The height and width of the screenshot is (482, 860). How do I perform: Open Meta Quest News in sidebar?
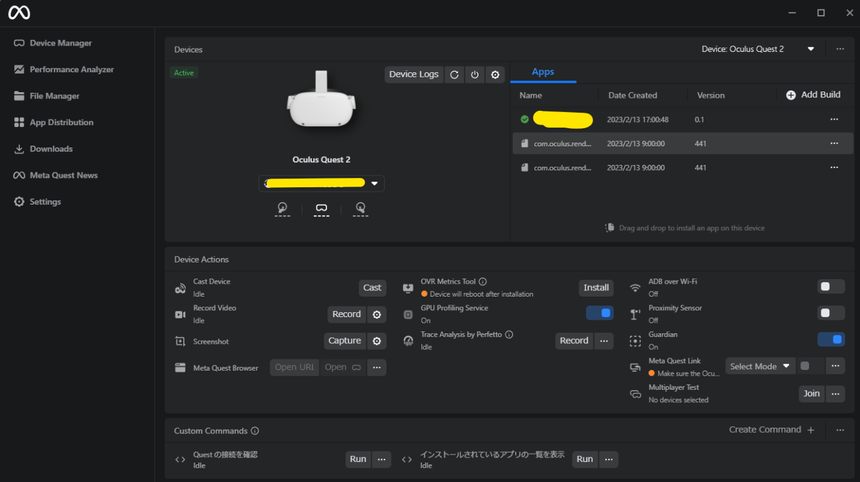pos(56,175)
